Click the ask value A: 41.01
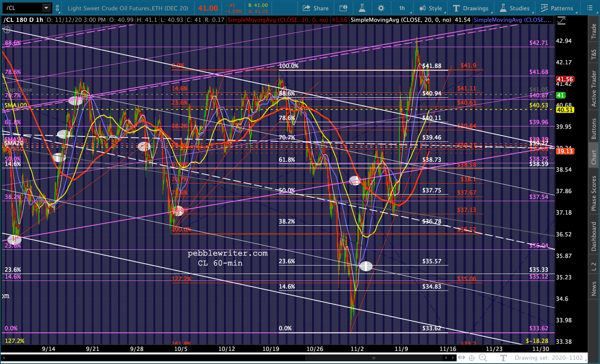 [x=258, y=11]
